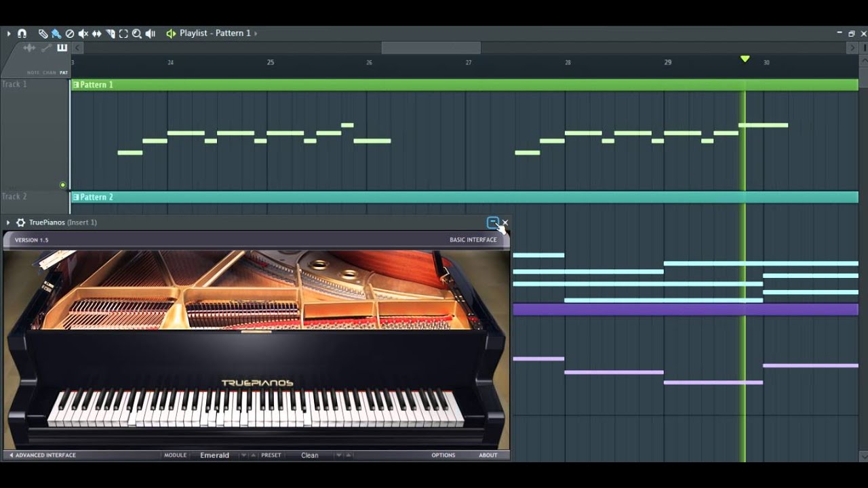Open the Pattern 1 clip menu icon
This screenshot has height=488, width=868.
76,85
